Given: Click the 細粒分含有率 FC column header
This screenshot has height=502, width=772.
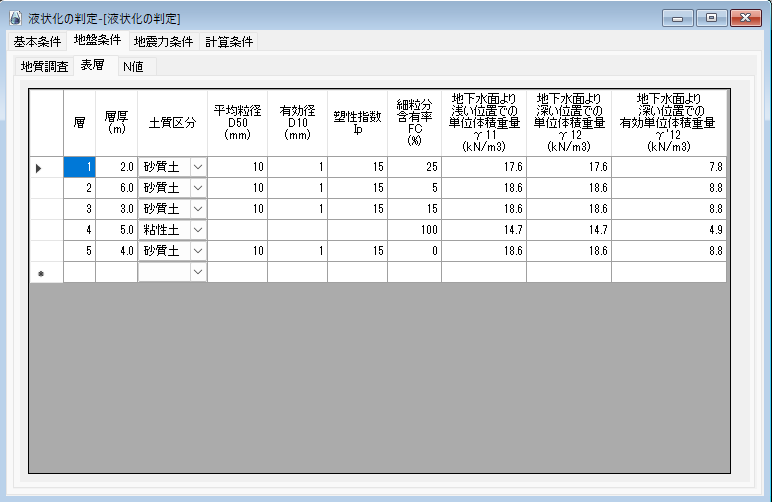Looking at the screenshot, I should [414, 122].
